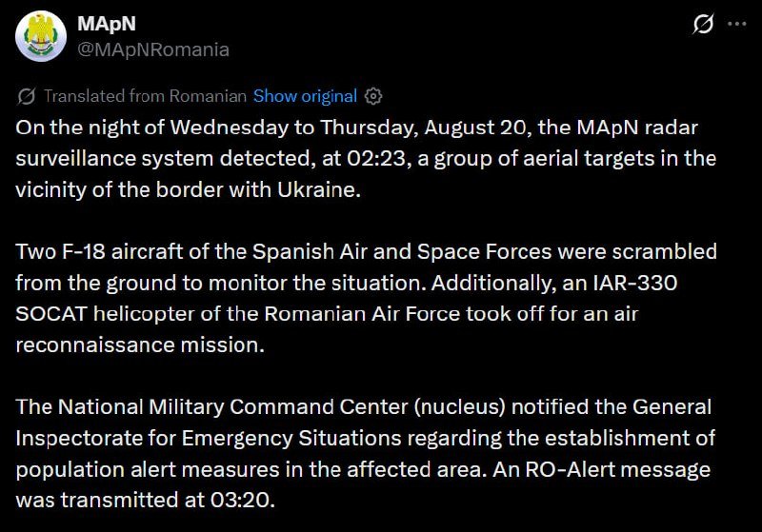Click the word 'Ukraine' in the post
The height and width of the screenshot is (532, 762).
[319, 189]
